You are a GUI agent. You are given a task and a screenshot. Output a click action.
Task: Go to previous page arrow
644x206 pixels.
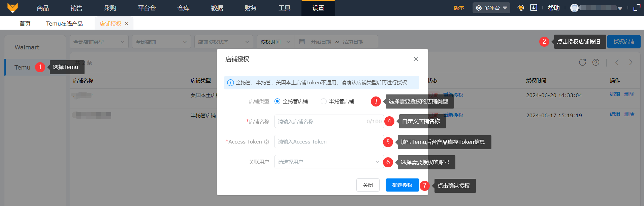click(x=617, y=62)
